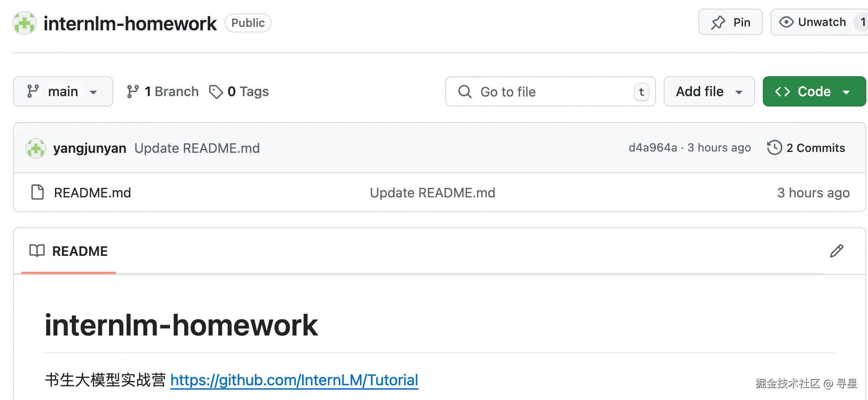
Task: Open the main branch selector dropdown
Action: point(63,92)
